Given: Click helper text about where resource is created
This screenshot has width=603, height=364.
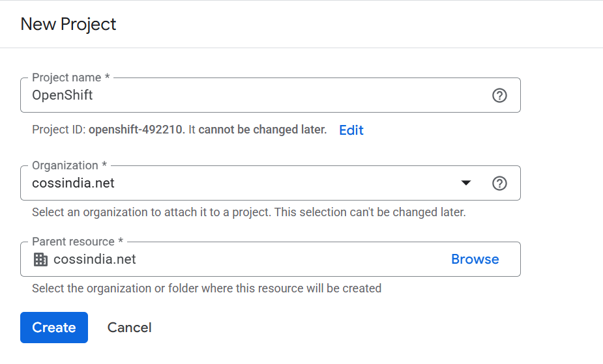Looking at the screenshot, I should (206, 288).
